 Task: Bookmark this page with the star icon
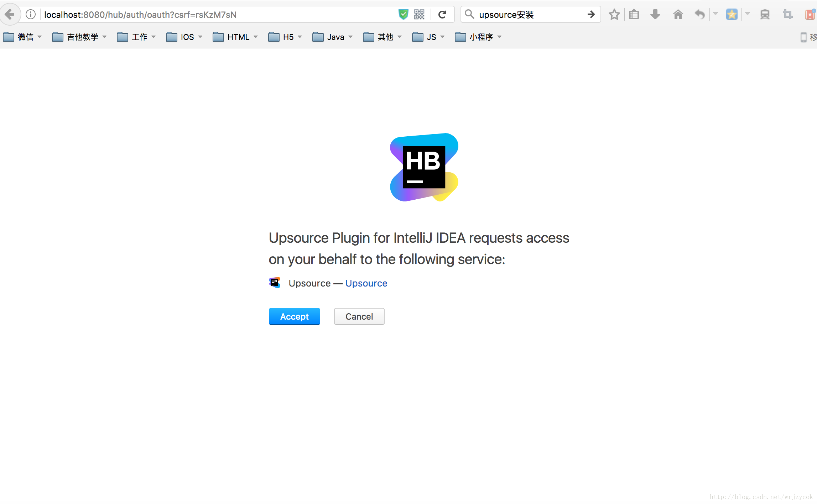pos(614,15)
